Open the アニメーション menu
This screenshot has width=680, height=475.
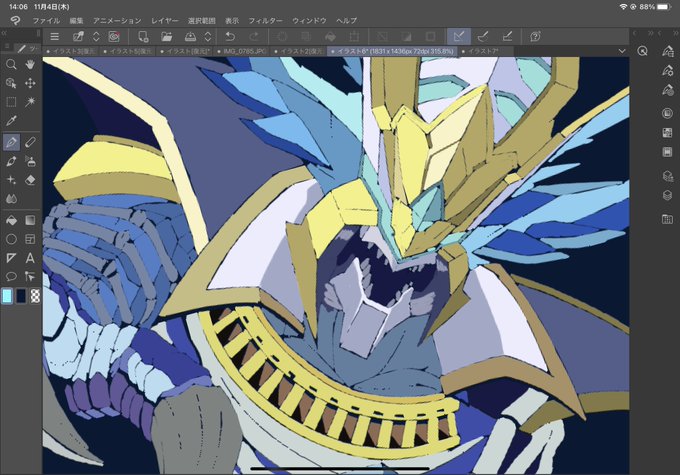tap(117, 20)
